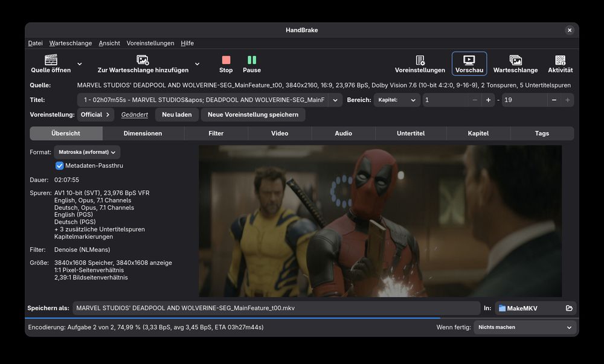
Task: Switch to the Audio tab
Action: tap(343, 133)
